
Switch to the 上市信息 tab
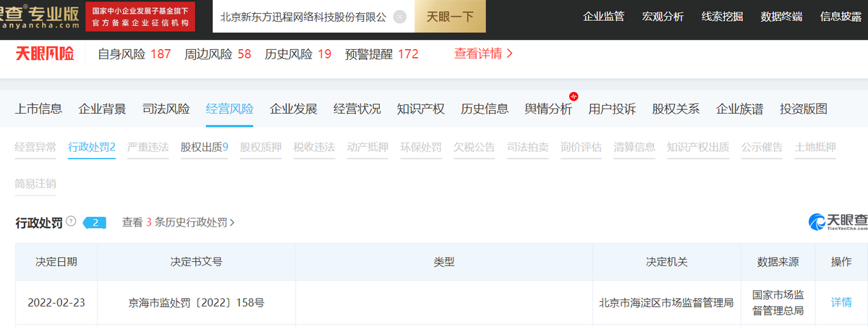point(39,109)
